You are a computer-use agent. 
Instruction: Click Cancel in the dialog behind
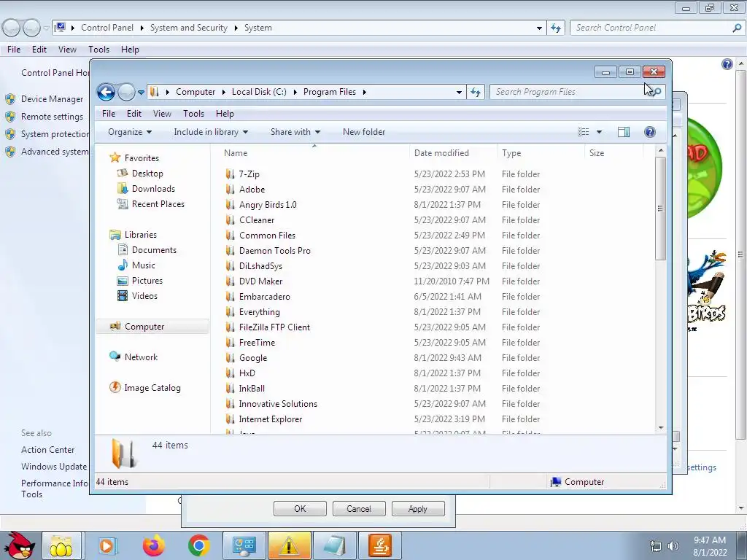(359, 508)
